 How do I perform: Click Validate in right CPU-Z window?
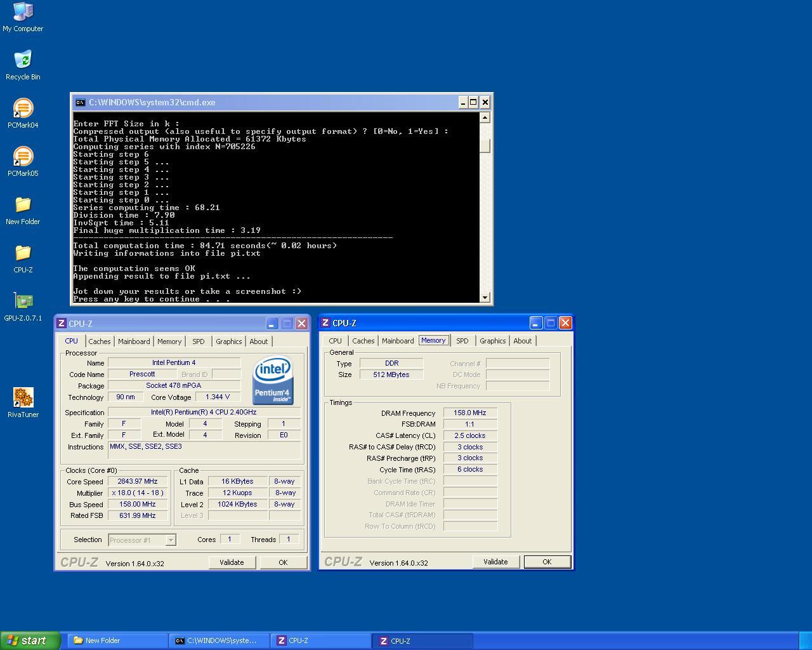tap(495, 562)
